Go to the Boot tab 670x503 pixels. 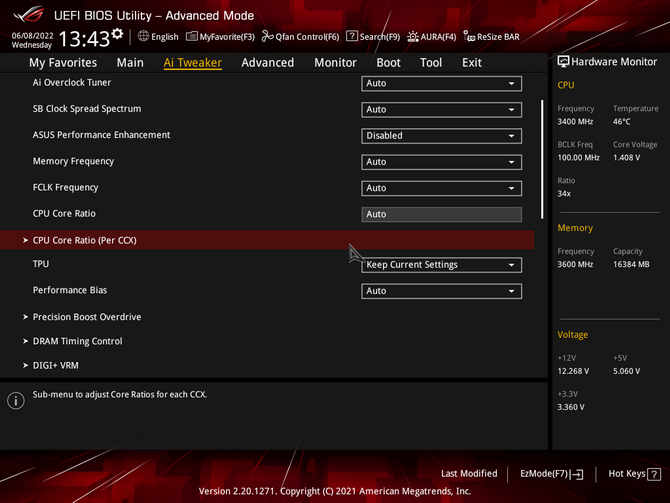tap(388, 63)
